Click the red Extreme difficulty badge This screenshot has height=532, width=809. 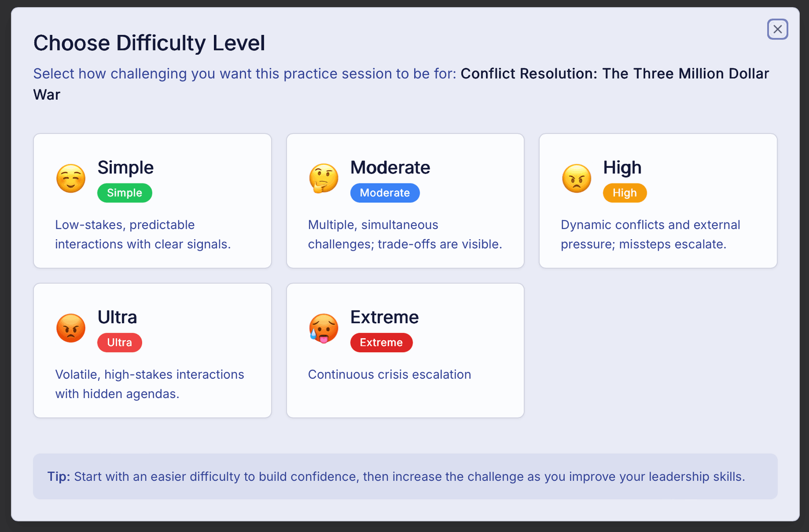(x=381, y=342)
